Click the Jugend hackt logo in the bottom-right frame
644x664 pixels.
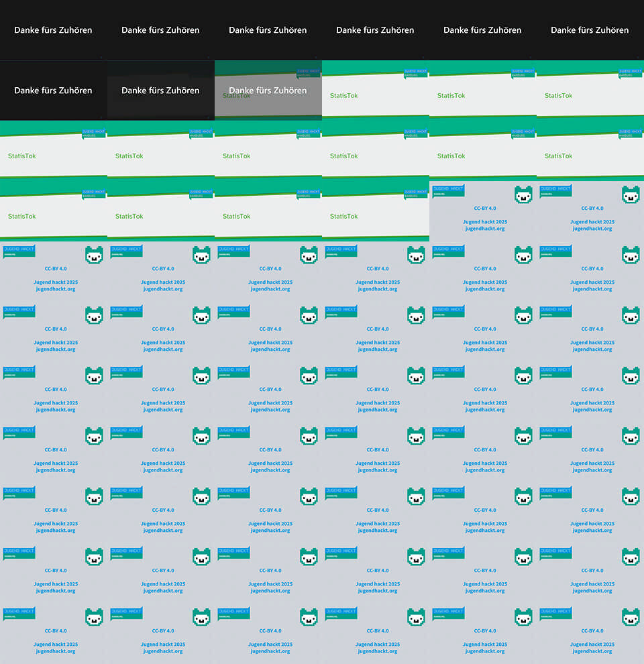point(556,614)
